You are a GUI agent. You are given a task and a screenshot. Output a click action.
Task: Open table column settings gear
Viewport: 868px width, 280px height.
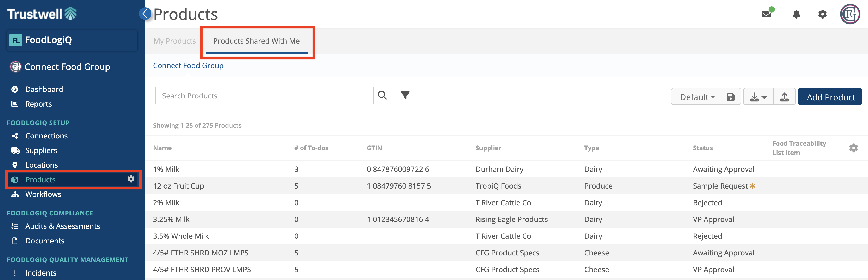(x=854, y=148)
